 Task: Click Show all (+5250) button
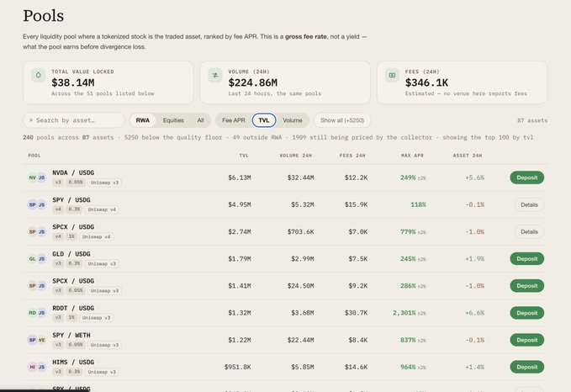342,120
